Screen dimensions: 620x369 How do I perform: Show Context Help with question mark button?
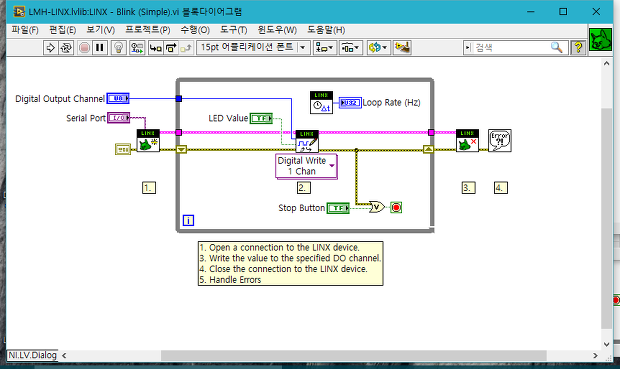coord(578,48)
